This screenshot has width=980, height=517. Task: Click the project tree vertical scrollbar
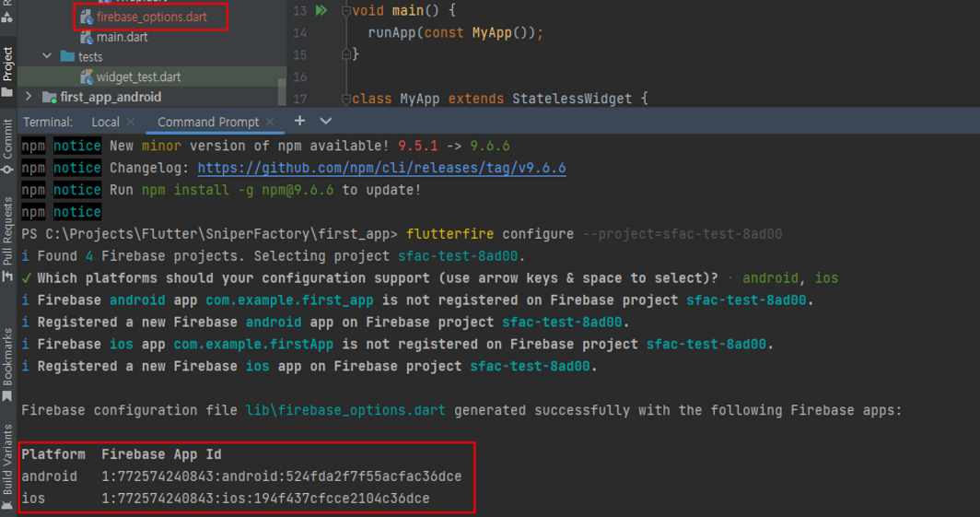(x=282, y=91)
